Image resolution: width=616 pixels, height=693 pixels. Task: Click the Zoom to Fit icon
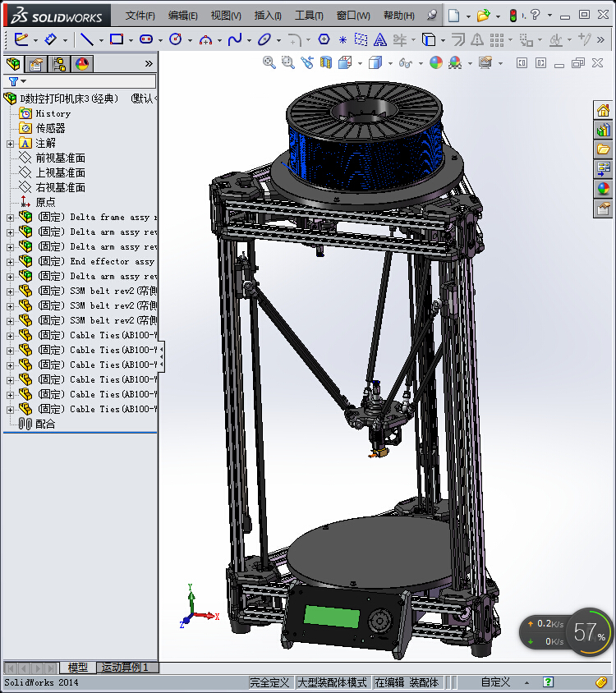[269, 62]
